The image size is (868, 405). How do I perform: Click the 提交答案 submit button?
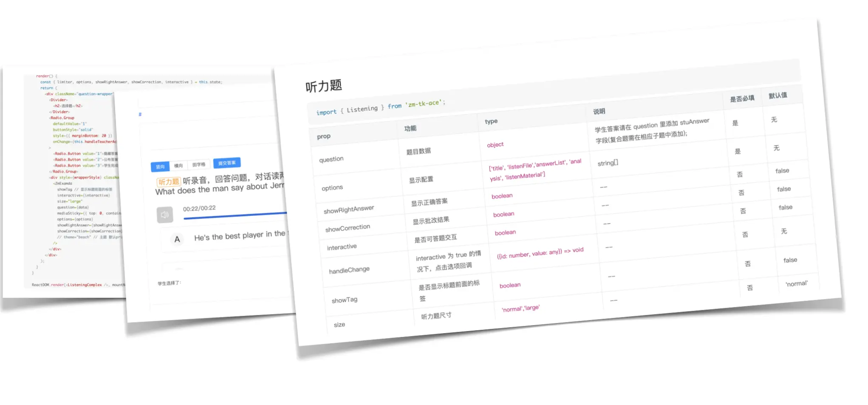click(227, 163)
